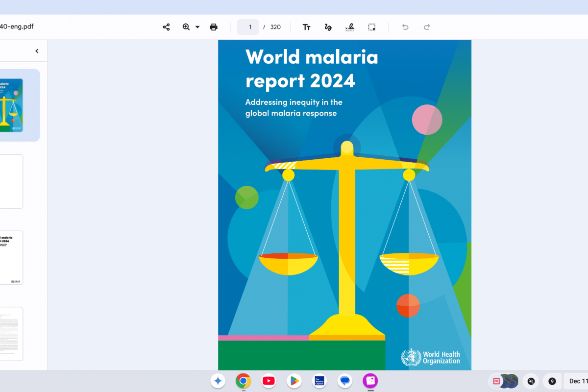Select the text annotation tool
Image resolution: width=588 pixels, height=392 pixels.
307,27
